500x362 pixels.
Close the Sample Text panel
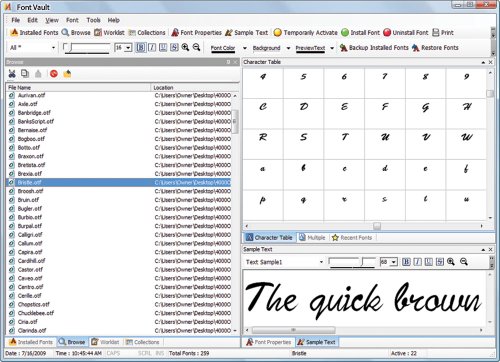pyautogui.click(x=491, y=249)
